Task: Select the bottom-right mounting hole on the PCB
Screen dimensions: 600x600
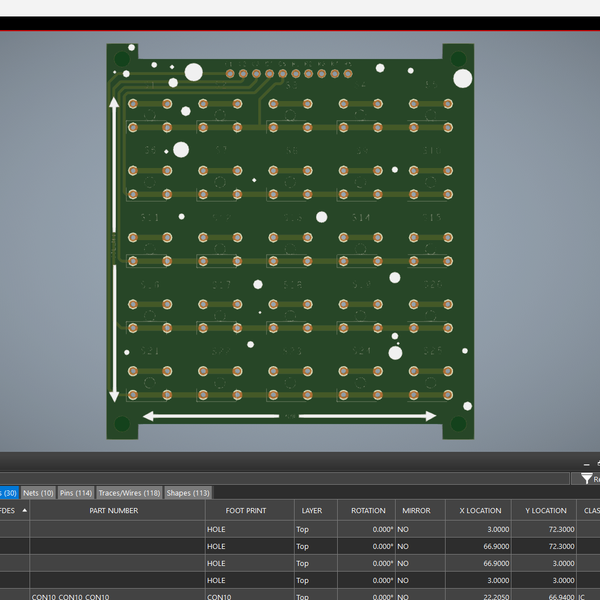Action: [458, 423]
